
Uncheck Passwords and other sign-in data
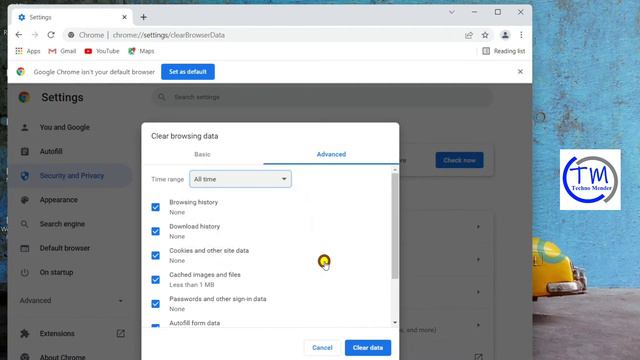pyautogui.click(x=156, y=304)
